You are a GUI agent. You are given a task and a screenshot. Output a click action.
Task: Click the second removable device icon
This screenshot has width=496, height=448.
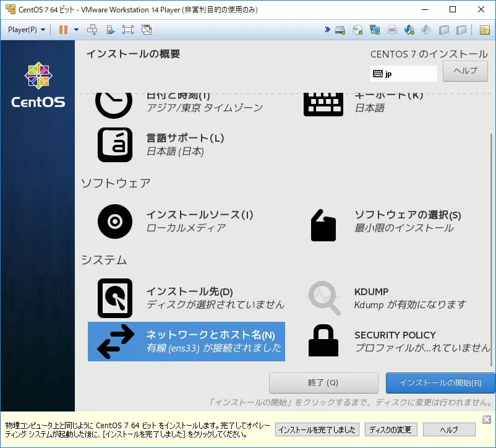click(461, 30)
